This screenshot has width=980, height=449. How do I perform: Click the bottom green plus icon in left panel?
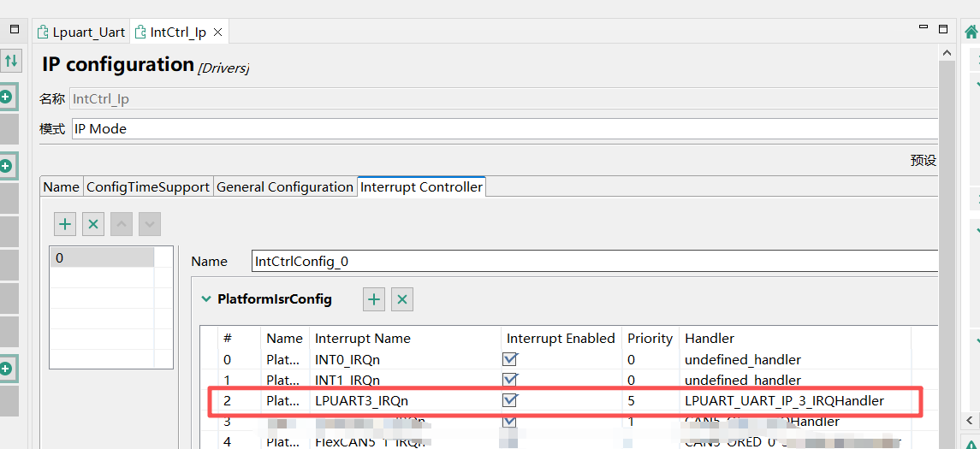pos(6,369)
